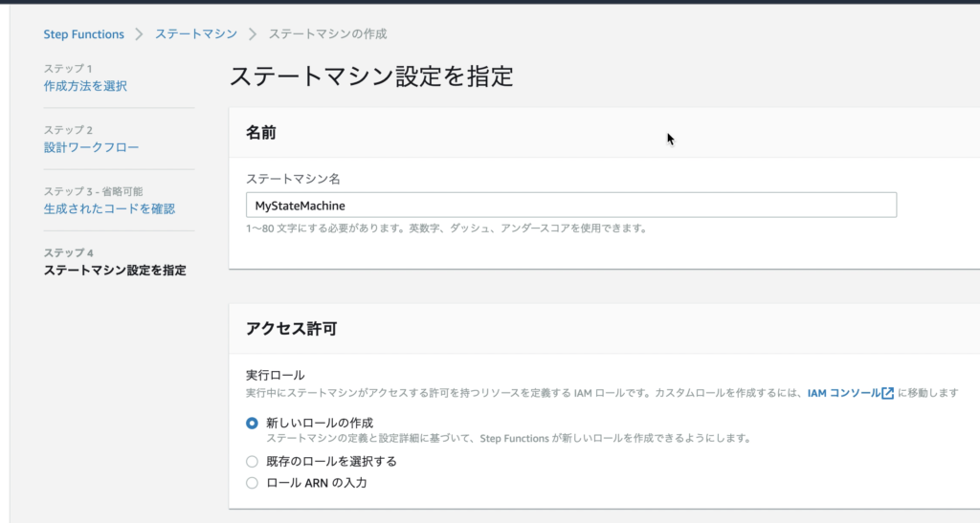Open step 3 生成されたコードを確認
Image resolution: width=980 pixels, height=523 pixels.
coord(109,209)
